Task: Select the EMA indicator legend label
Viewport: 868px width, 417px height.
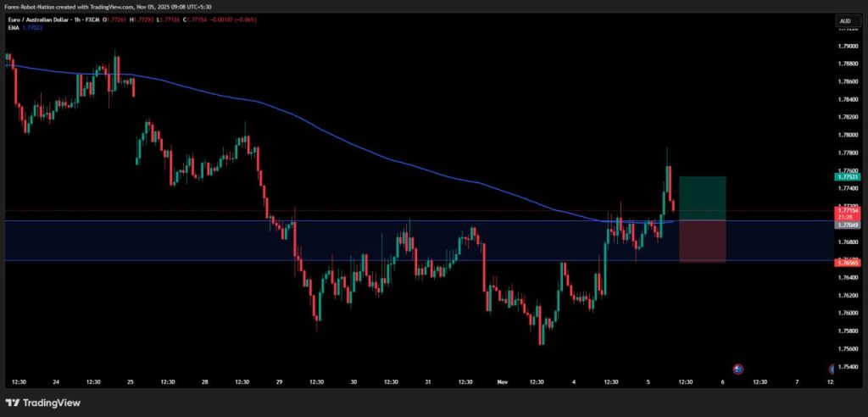Action: [x=12, y=28]
